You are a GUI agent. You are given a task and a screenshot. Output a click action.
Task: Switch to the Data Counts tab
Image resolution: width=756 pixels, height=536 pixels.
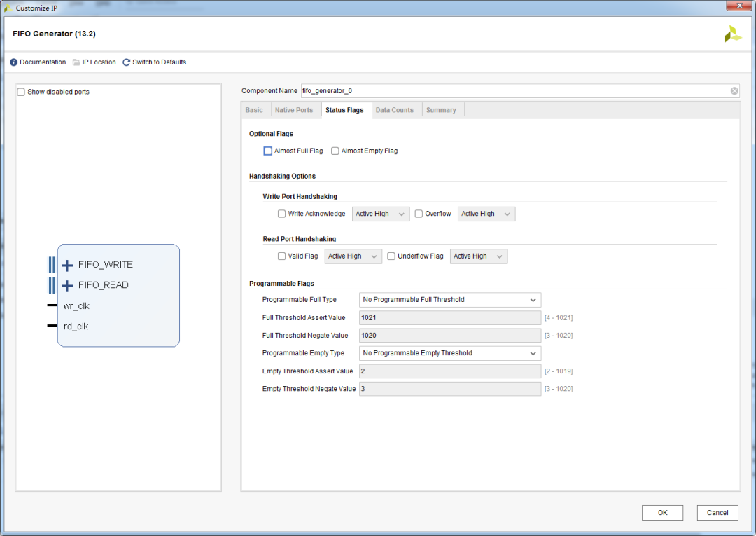pyautogui.click(x=394, y=110)
